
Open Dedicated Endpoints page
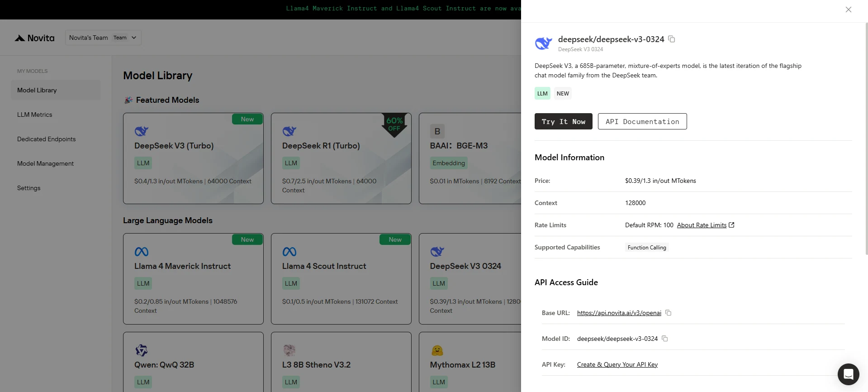click(x=46, y=139)
